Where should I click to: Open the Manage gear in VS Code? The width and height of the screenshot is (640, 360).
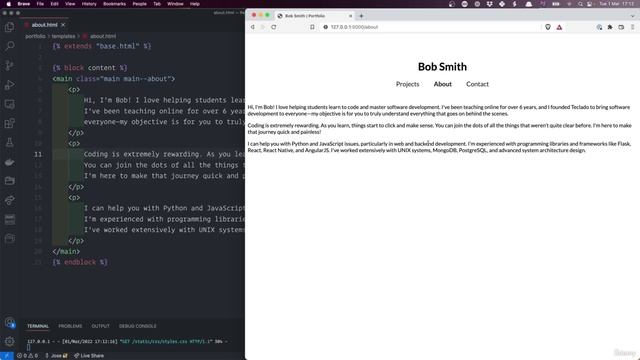(9, 341)
